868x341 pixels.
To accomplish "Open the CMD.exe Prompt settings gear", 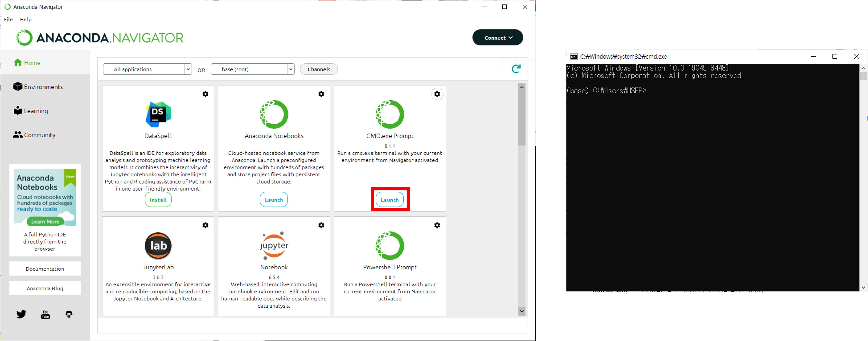I will pos(437,94).
